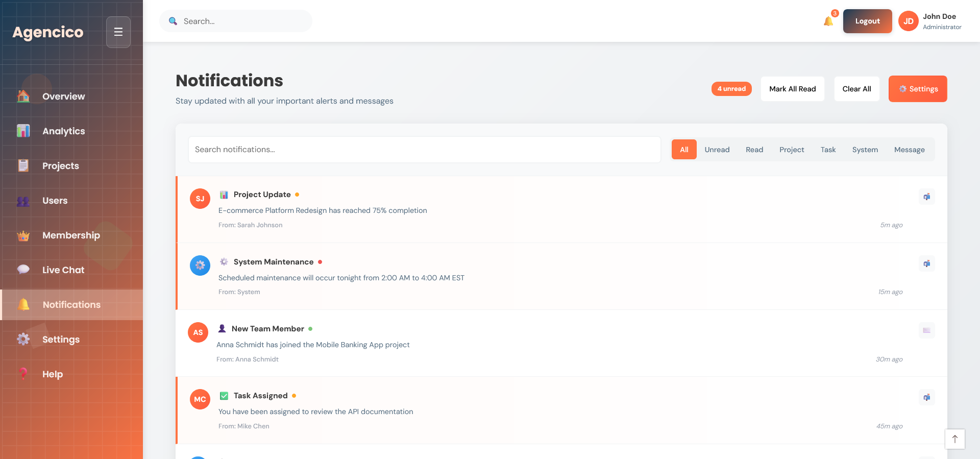Mark the Task Assigned notification as read

(x=927, y=397)
